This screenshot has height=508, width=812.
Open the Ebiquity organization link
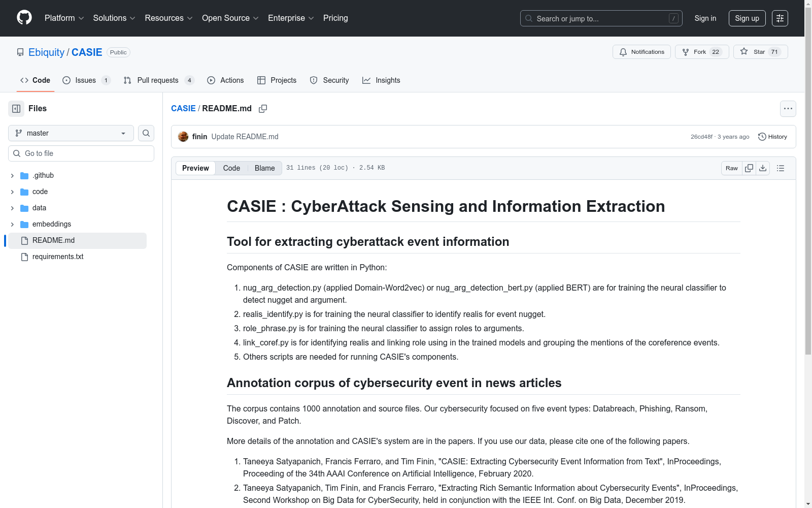point(46,52)
